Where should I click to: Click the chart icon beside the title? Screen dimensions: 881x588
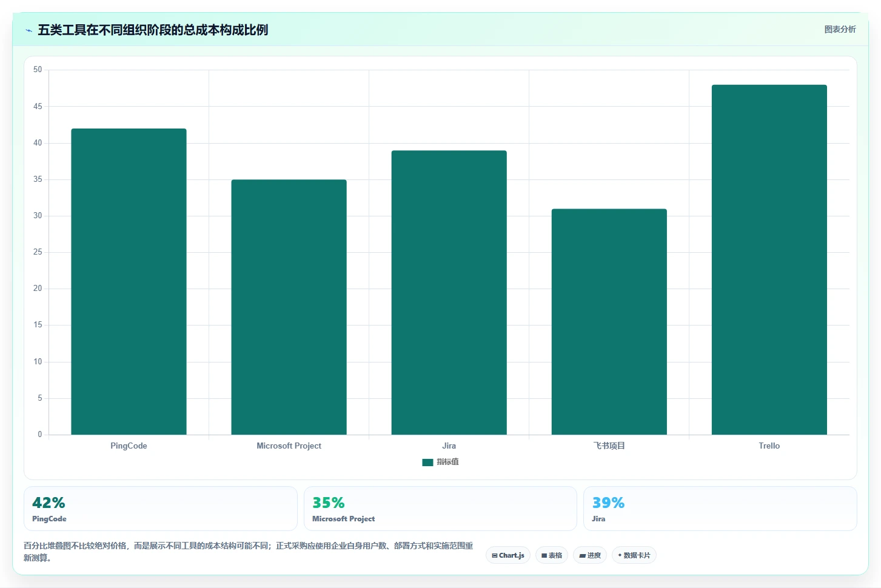click(x=29, y=30)
